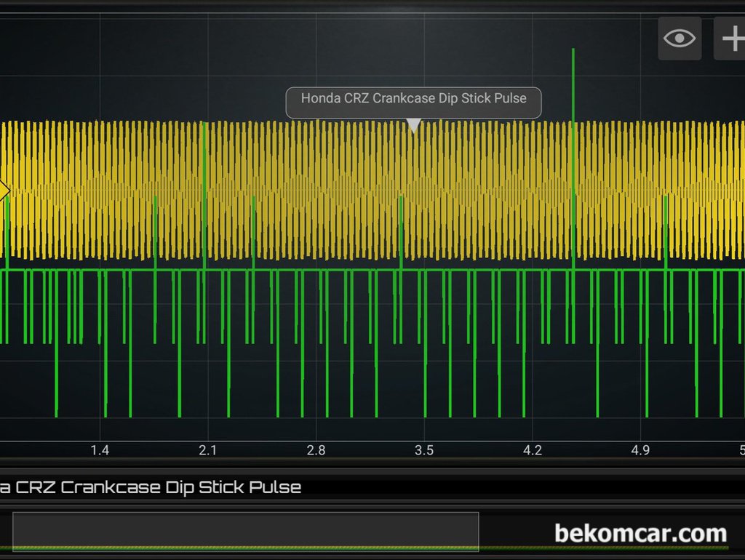Click the plus add button
745x560 pixels.
(x=730, y=38)
